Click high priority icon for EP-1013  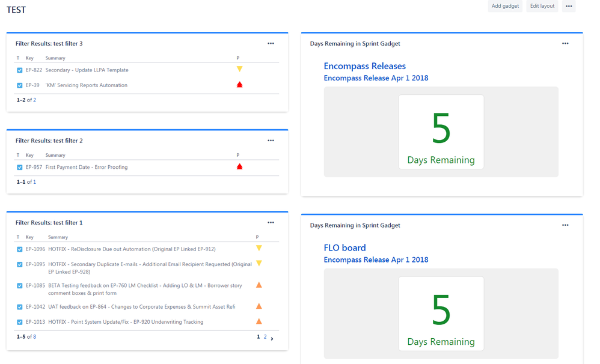coord(259,321)
